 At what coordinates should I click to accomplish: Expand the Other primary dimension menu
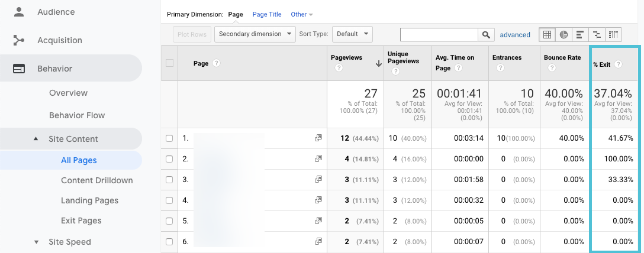coord(302,14)
